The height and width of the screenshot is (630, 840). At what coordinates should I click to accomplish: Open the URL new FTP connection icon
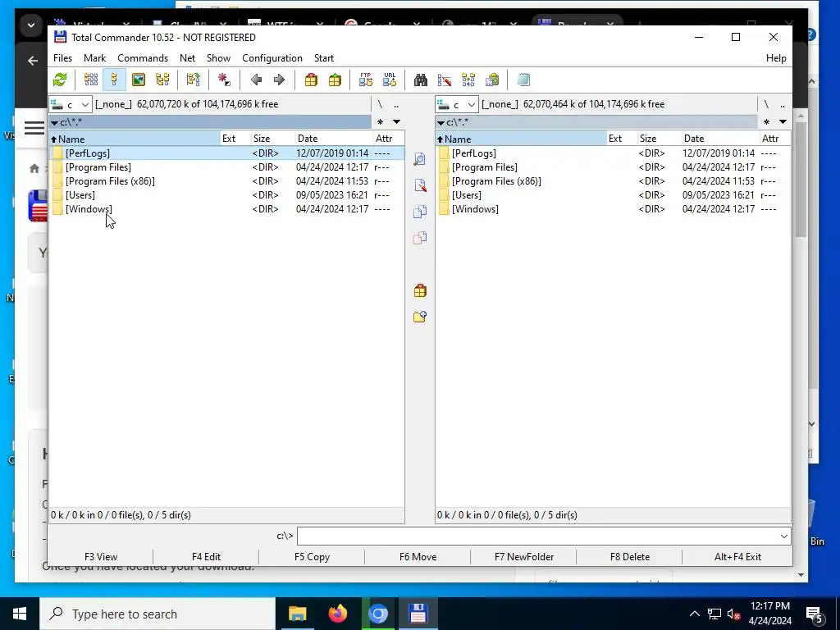click(390, 80)
